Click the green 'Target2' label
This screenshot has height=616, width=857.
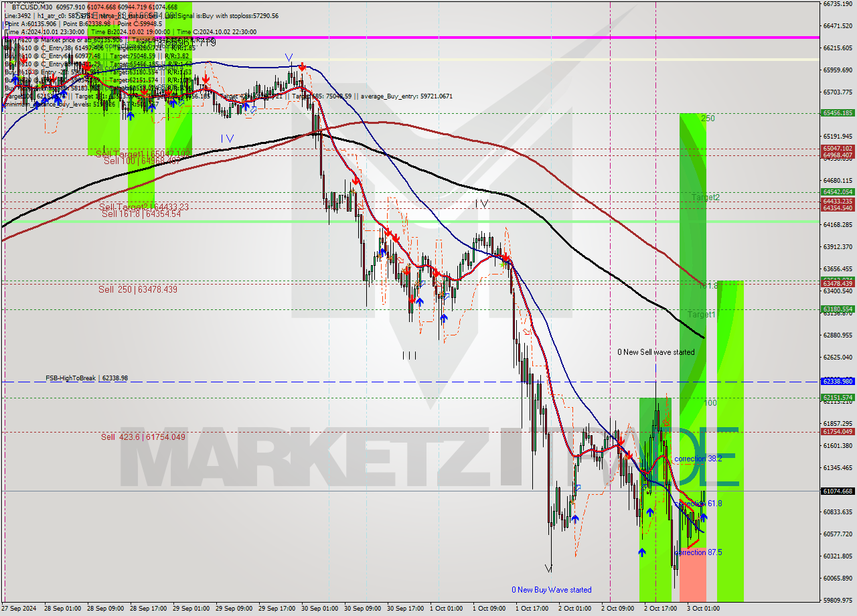pyautogui.click(x=706, y=198)
